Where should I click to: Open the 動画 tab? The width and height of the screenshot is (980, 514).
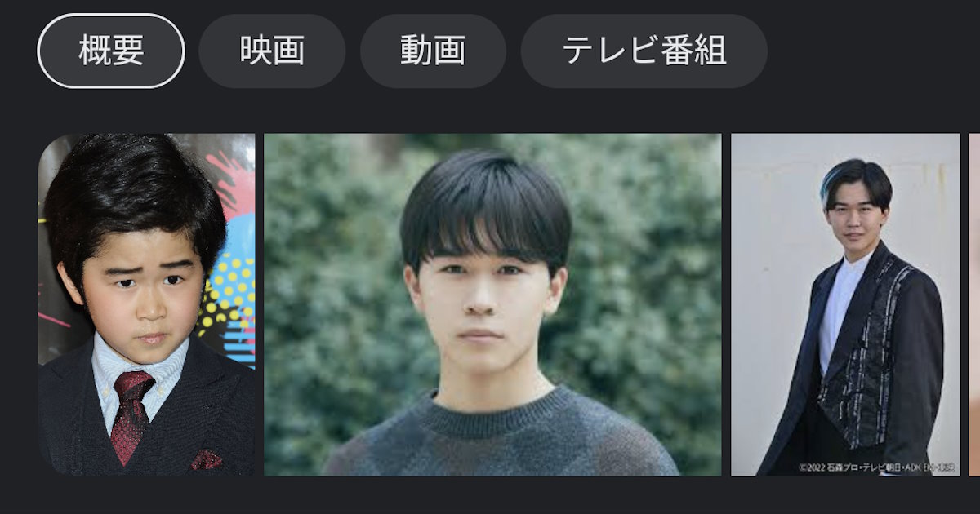coord(433,51)
